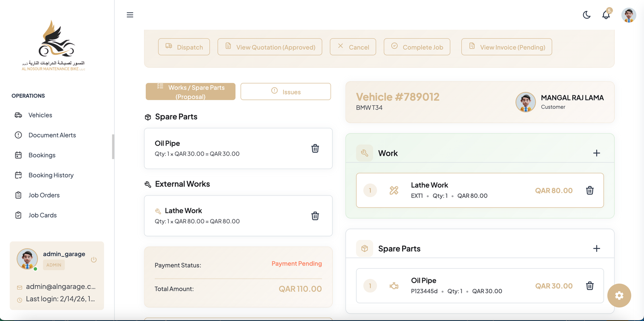Expand Spare Parts section with plus icon
The width and height of the screenshot is (644, 321).
tap(597, 249)
